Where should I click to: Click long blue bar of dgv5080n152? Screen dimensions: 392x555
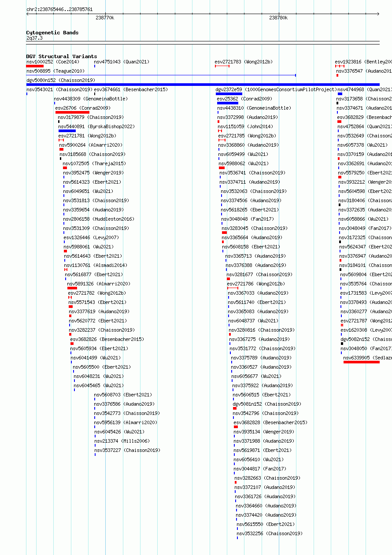pyautogui.click(x=203, y=85)
